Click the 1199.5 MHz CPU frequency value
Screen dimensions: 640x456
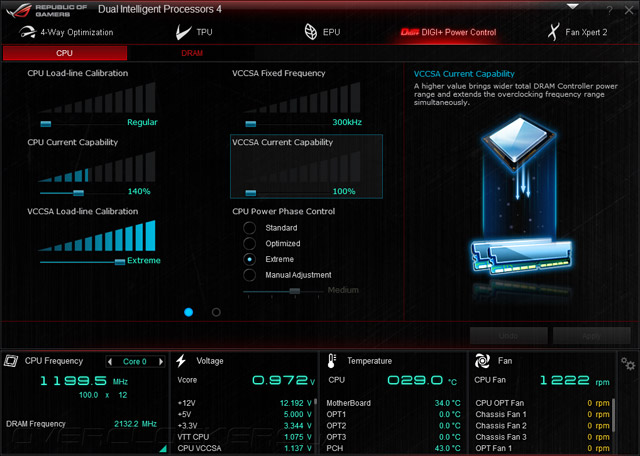point(84,381)
